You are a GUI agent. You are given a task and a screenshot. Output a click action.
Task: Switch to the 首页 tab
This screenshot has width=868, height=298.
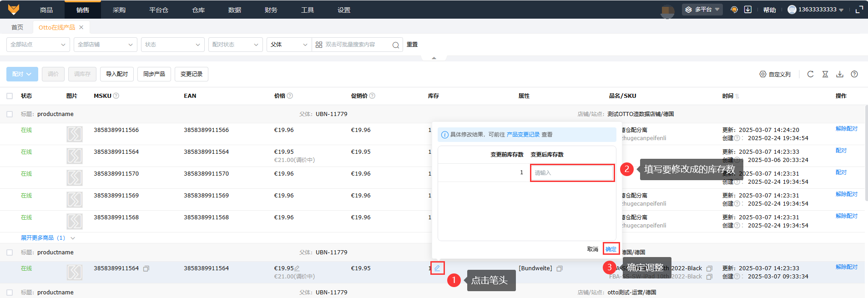pyautogui.click(x=17, y=27)
